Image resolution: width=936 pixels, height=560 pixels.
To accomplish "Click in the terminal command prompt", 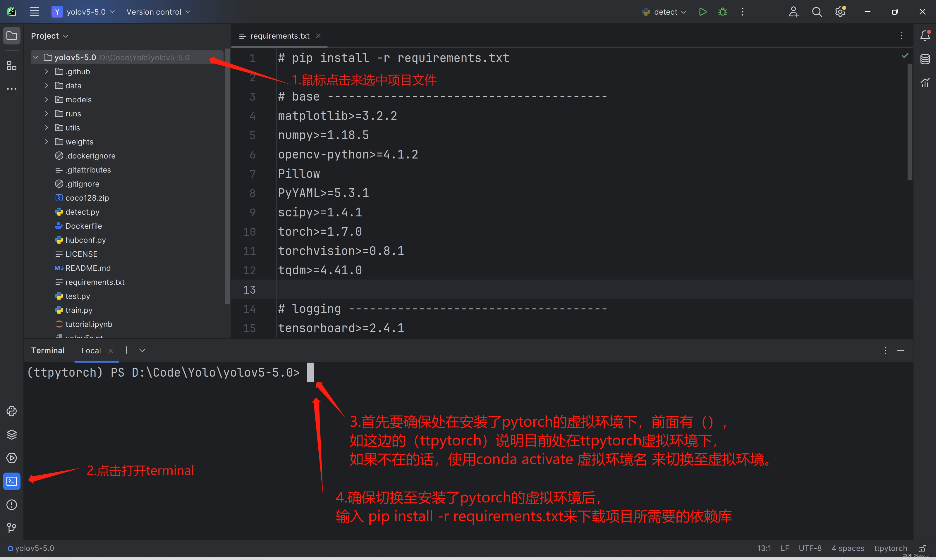I will click(x=310, y=373).
